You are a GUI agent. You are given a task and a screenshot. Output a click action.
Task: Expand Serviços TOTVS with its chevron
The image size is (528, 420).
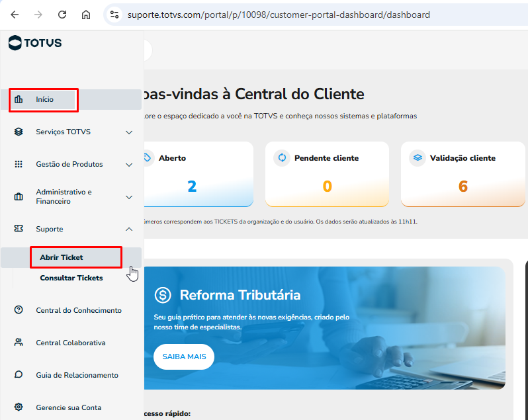tap(129, 132)
